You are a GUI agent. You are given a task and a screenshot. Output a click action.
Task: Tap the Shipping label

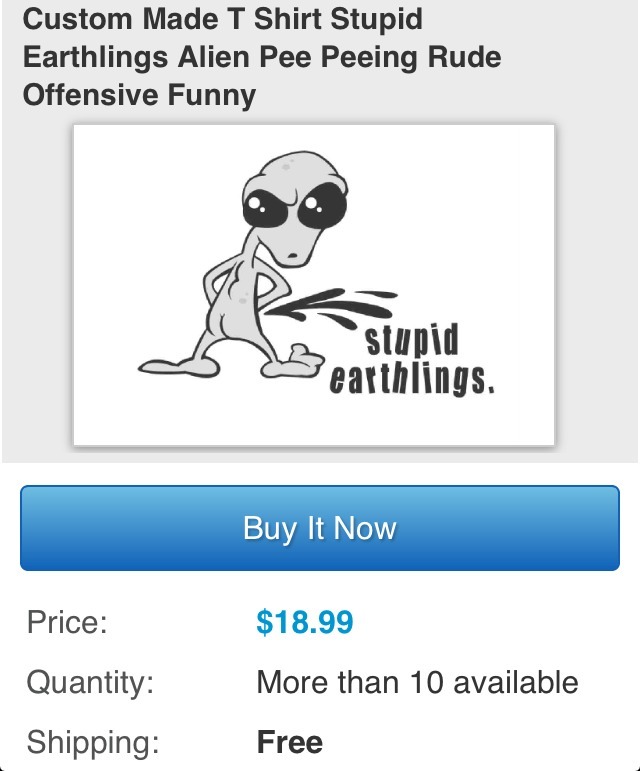pos(93,742)
